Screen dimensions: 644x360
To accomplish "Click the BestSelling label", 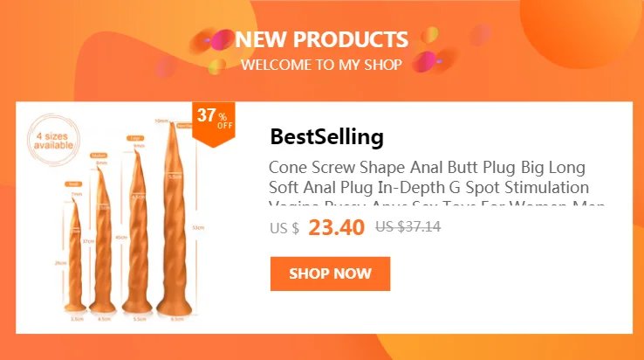I will [x=326, y=136].
